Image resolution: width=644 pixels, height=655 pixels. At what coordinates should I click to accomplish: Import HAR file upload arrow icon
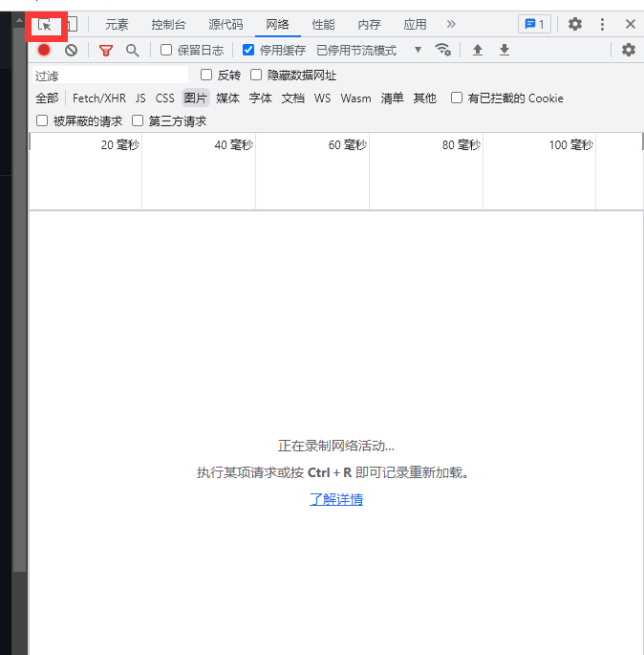click(478, 50)
